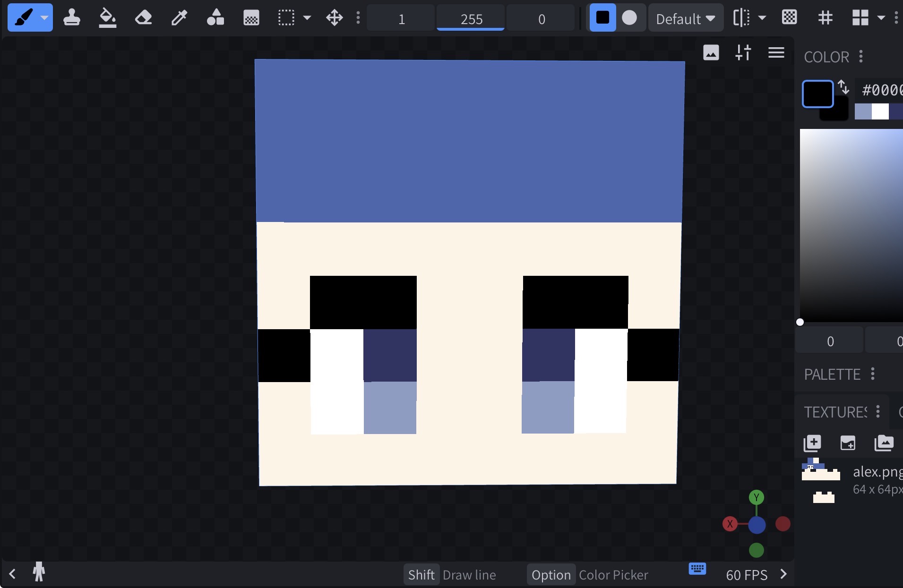The width and height of the screenshot is (903, 588).
Task: Click the COLOR panel title
Action: tap(826, 57)
